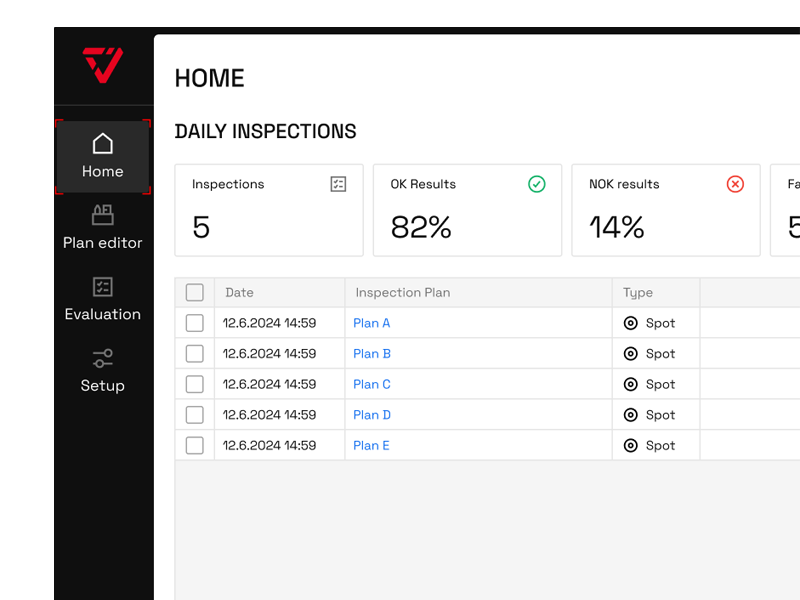Click the green OK Results checkmark icon
800x600 pixels.
coord(537,184)
